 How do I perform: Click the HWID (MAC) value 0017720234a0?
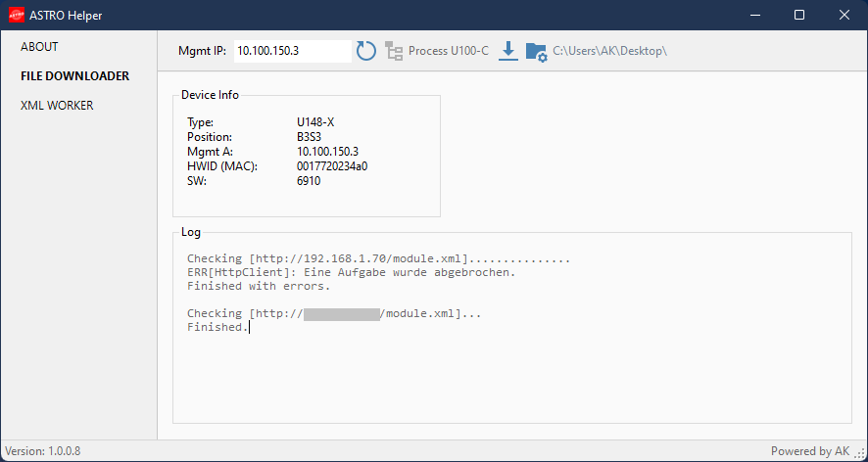(332, 166)
